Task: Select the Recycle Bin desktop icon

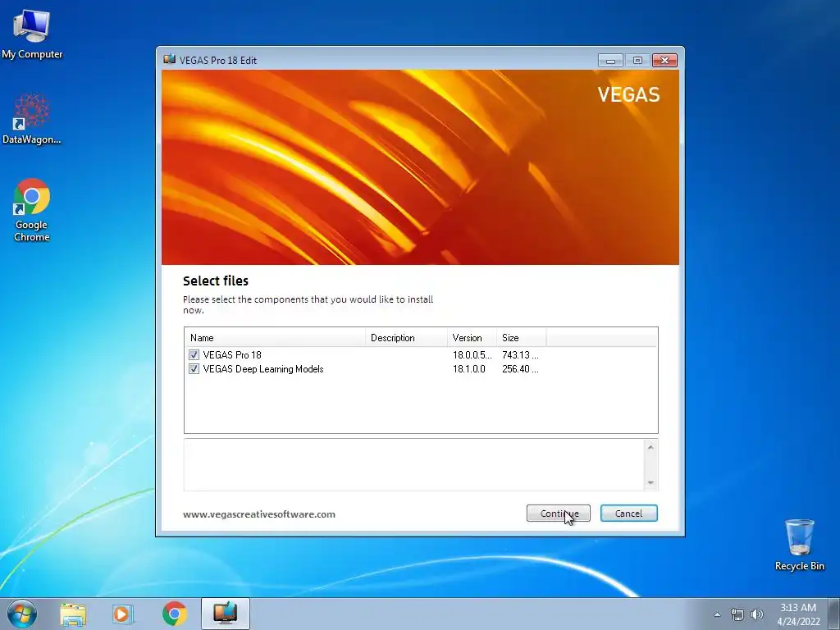Action: pos(799,545)
